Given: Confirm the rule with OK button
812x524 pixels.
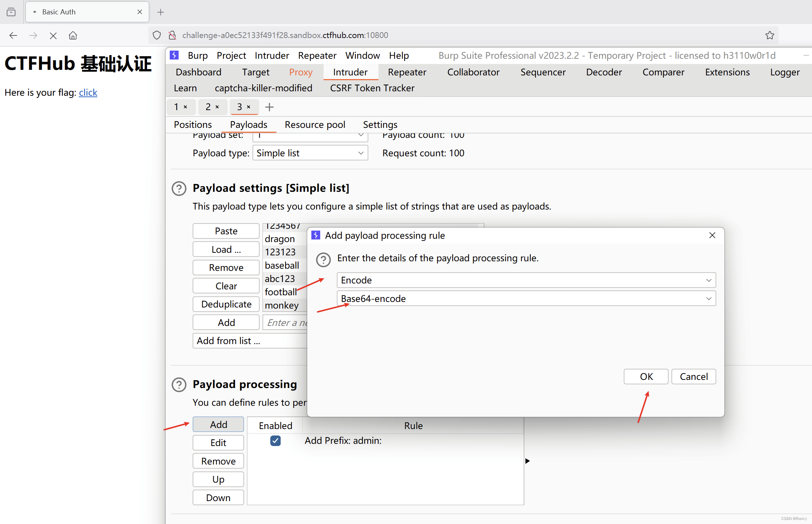Looking at the screenshot, I should (x=646, y=377).
